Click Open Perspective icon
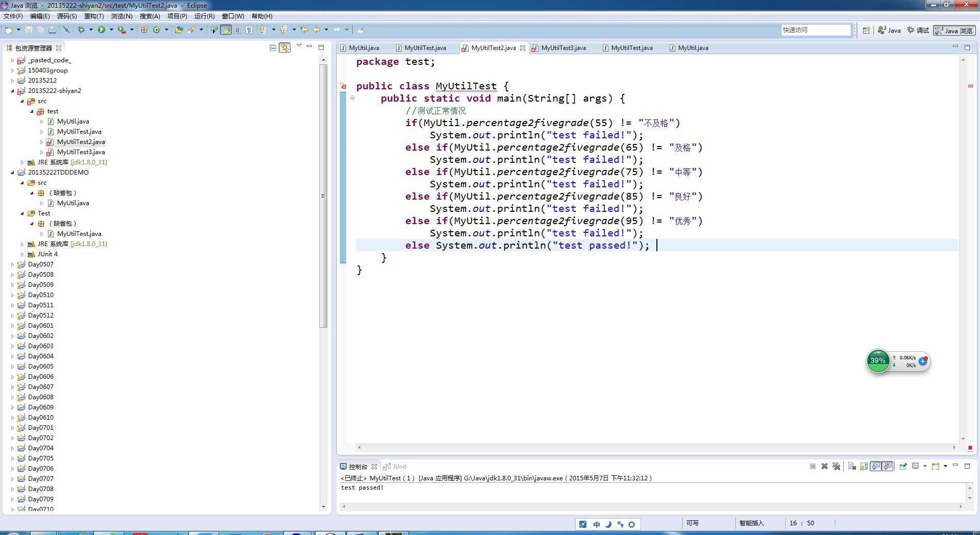The height and width of the screenshot is (535, 980). (866, 31)
